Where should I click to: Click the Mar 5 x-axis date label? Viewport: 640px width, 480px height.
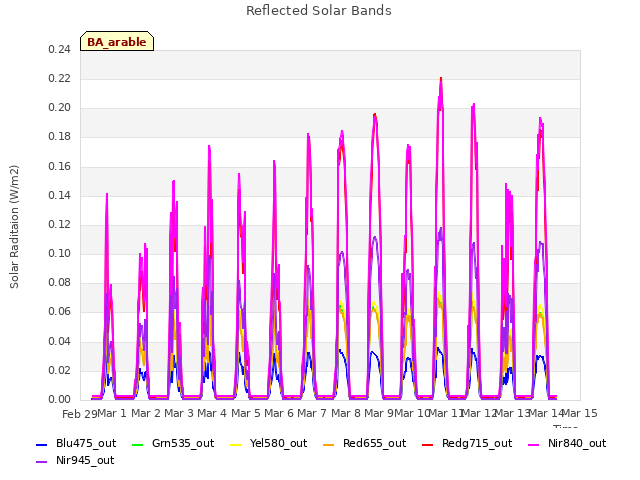pos(246,413)
